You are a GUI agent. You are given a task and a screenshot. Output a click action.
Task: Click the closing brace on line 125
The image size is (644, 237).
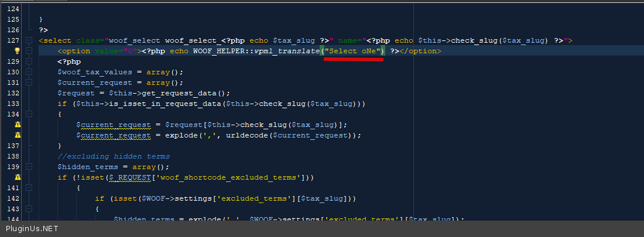[40, 19]
